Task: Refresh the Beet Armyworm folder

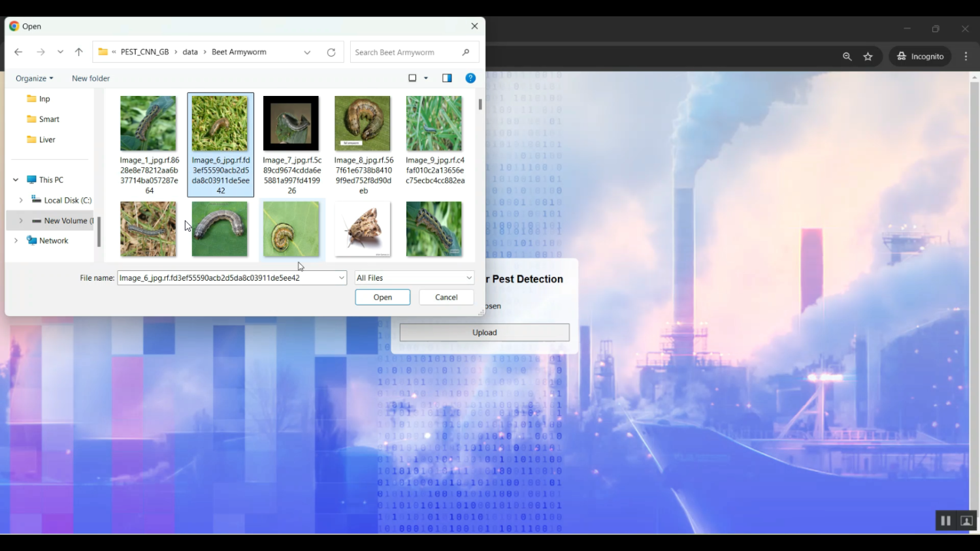Action: click(331, 52)
